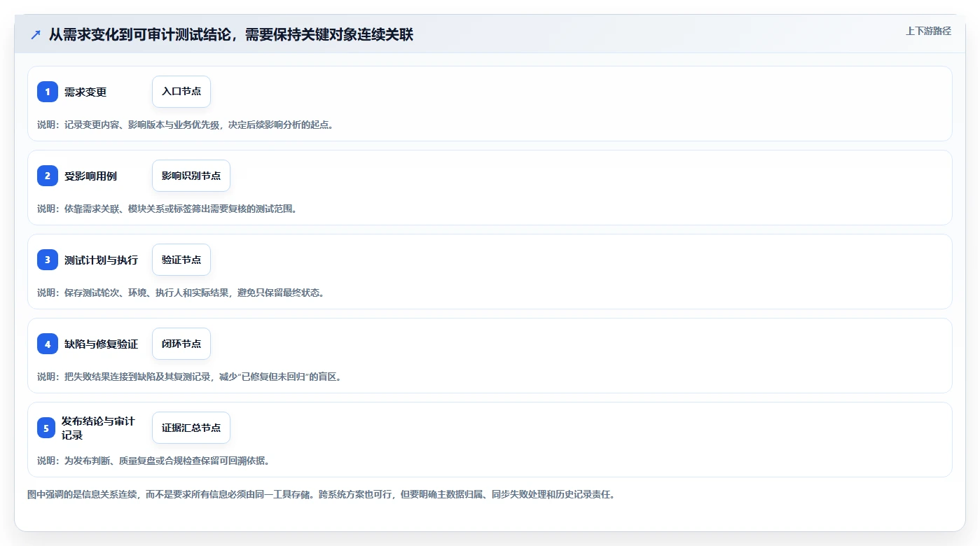Screen dimensions: 980x546
Task: Click the step title 缺陷与修复验证
Action: [101, 344]
